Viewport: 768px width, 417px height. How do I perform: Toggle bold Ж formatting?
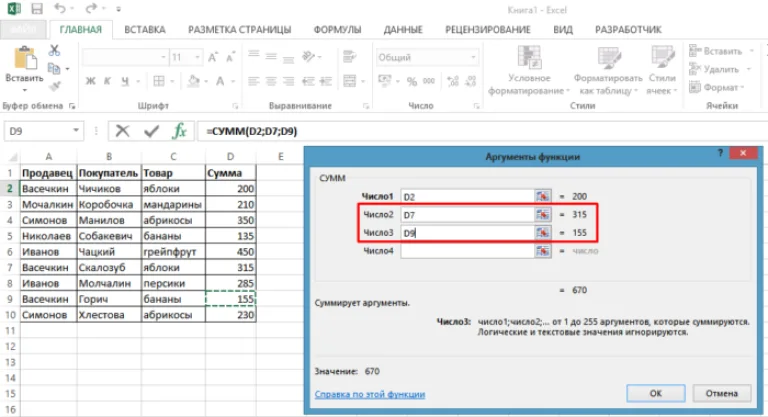91,81
